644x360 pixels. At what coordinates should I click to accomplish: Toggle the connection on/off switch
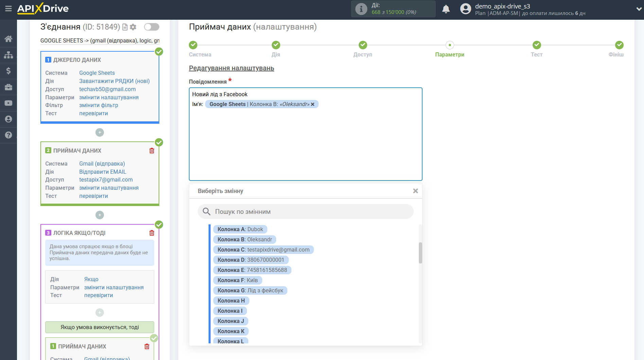pos(151,27)
